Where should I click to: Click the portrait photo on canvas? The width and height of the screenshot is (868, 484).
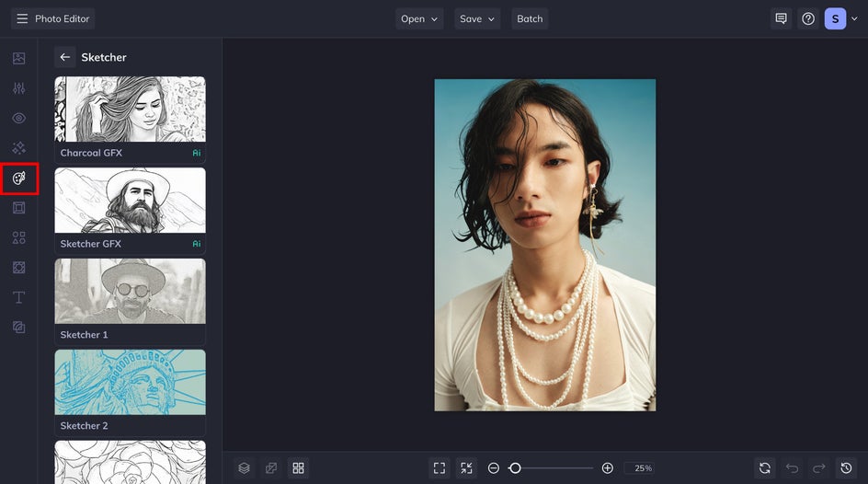pos(544,245)
